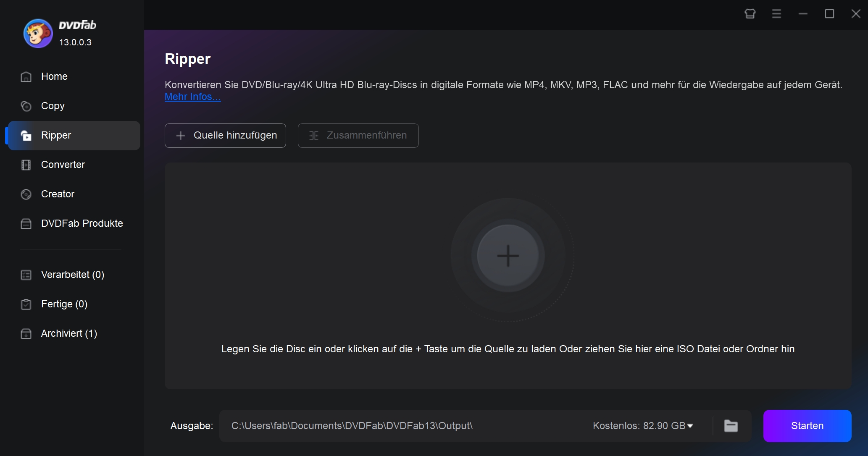Click Archiviert archived items in sidebar
This screenshot has width=868, height=456.
click(x=69, y=333)
